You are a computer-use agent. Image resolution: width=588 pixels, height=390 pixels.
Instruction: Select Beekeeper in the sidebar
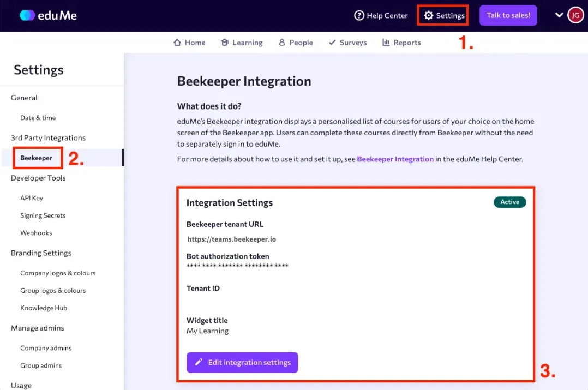coord(36,158)
